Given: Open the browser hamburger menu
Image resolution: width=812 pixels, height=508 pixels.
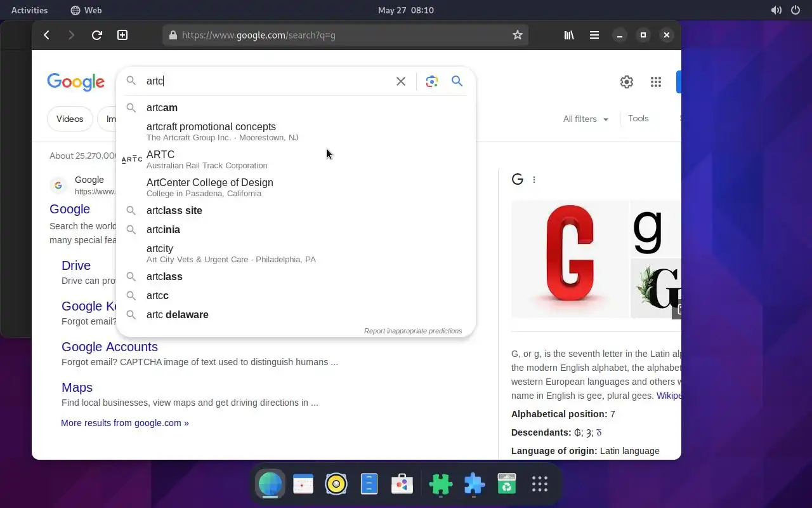Looking at the screenshot, I should click(594, 35).
